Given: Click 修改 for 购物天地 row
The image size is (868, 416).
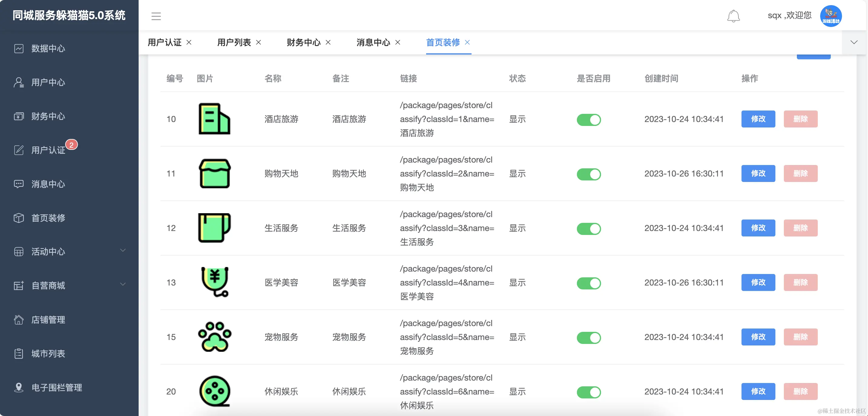Looking at the screenshot, I should click(758, 173).
